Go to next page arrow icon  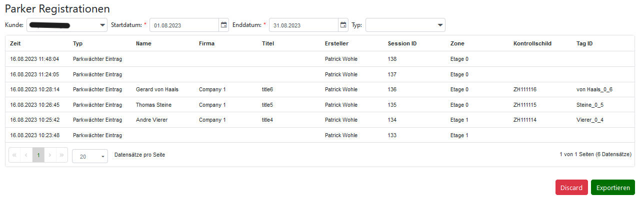pyautogui.click(x=50, y=155)
